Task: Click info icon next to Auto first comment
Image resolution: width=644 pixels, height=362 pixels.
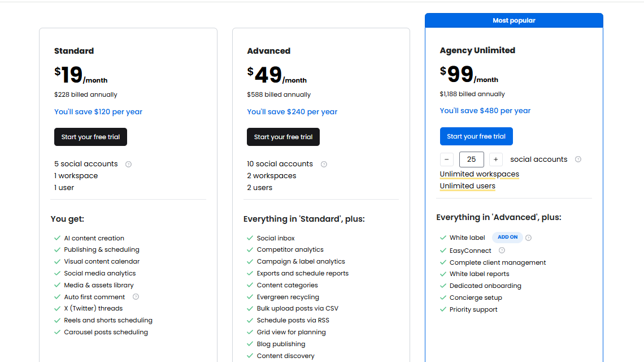Action: click(136, 297)
